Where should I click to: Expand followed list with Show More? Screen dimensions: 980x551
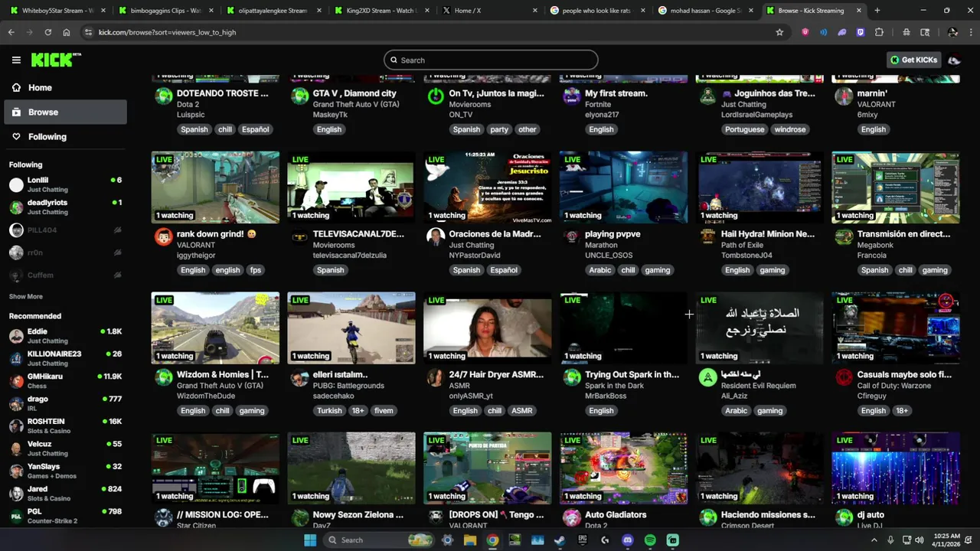point(25,296)
